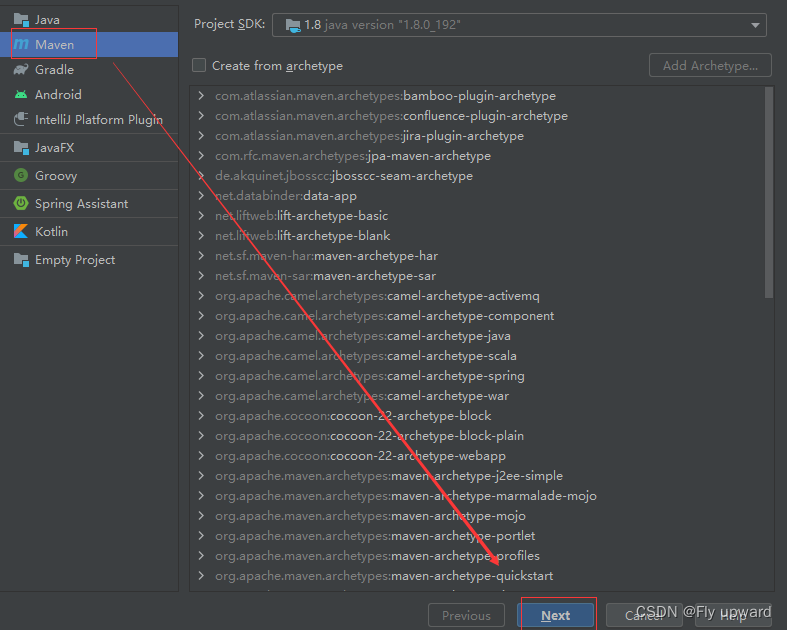Expand camel-archetype-activemq entry

click(201, 296)
